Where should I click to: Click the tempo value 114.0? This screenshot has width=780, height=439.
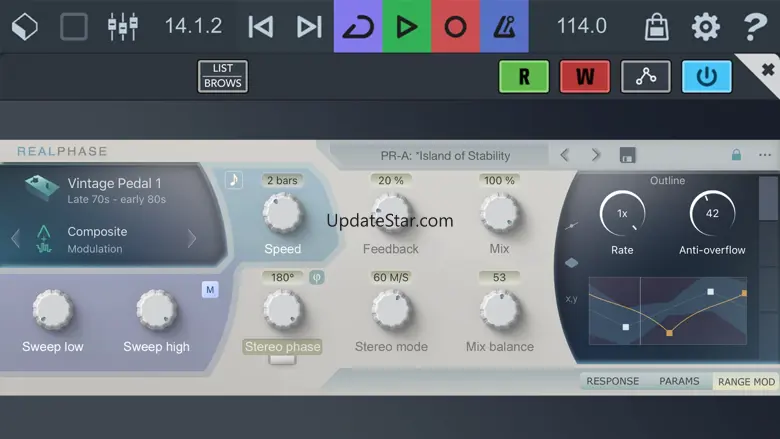(582, 26)
